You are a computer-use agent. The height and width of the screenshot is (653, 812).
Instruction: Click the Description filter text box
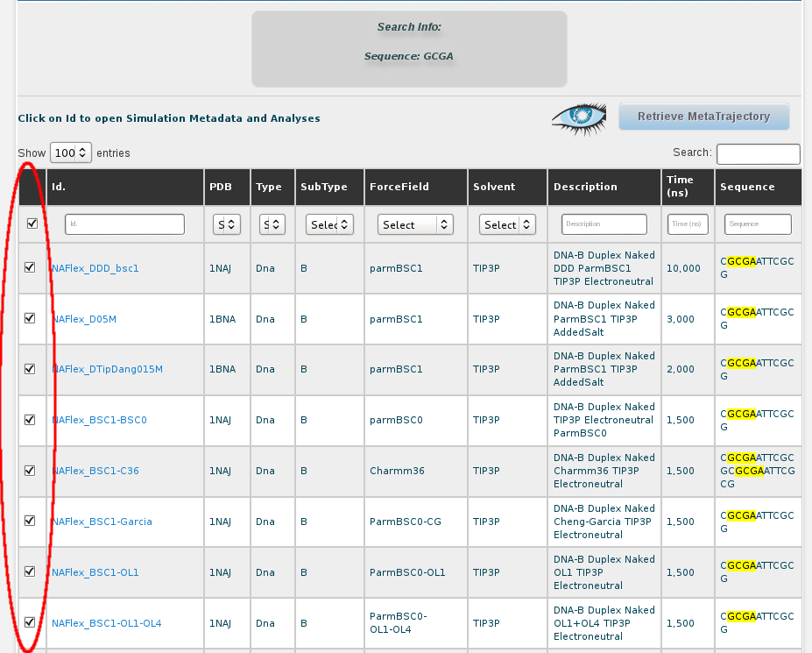(x=604, y=224)
